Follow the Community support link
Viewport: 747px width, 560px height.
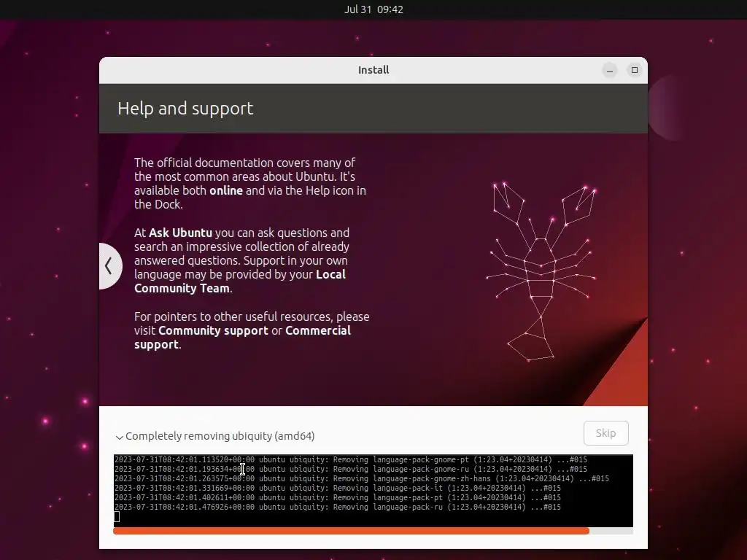click(214, 330)
